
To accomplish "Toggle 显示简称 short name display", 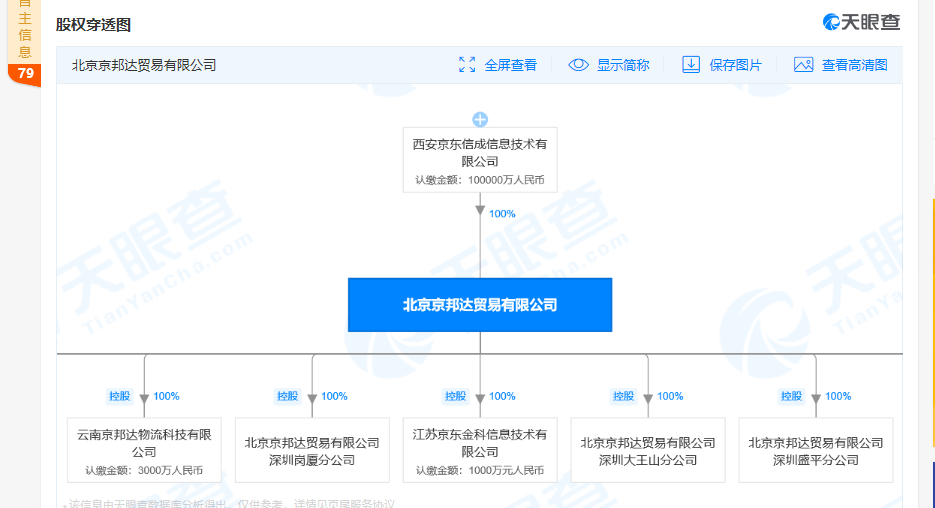I will click(623, 65).
